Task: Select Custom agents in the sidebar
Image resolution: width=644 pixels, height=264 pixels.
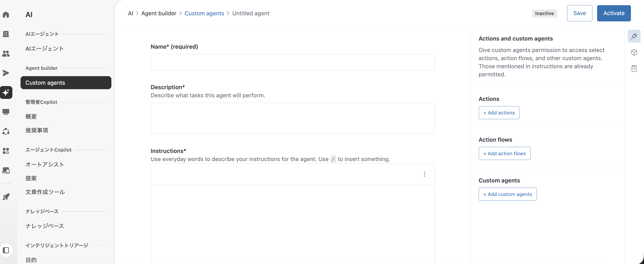Action: click(66, 83)
